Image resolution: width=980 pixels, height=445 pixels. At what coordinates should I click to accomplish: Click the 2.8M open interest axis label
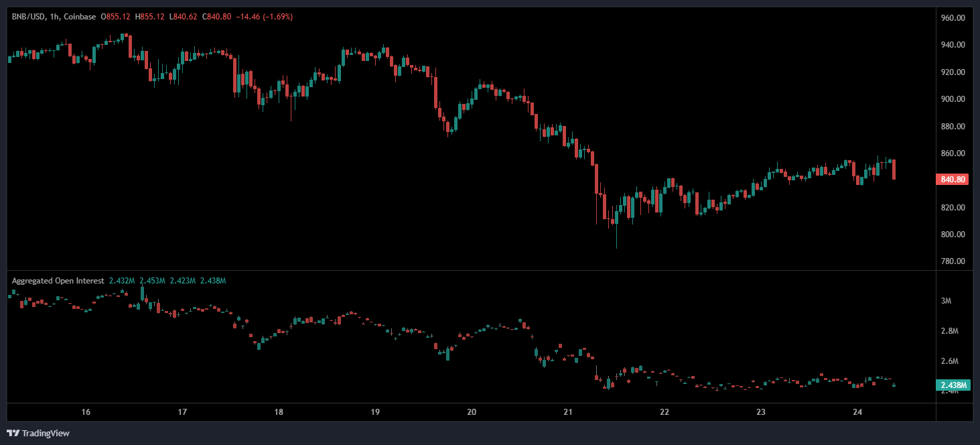[x=950, y=332]
